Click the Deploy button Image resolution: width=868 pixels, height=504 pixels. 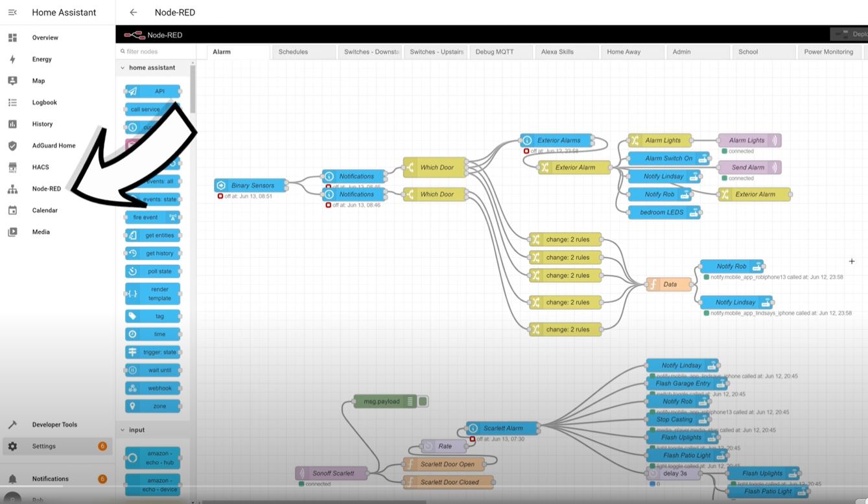[x=850, y=34]
